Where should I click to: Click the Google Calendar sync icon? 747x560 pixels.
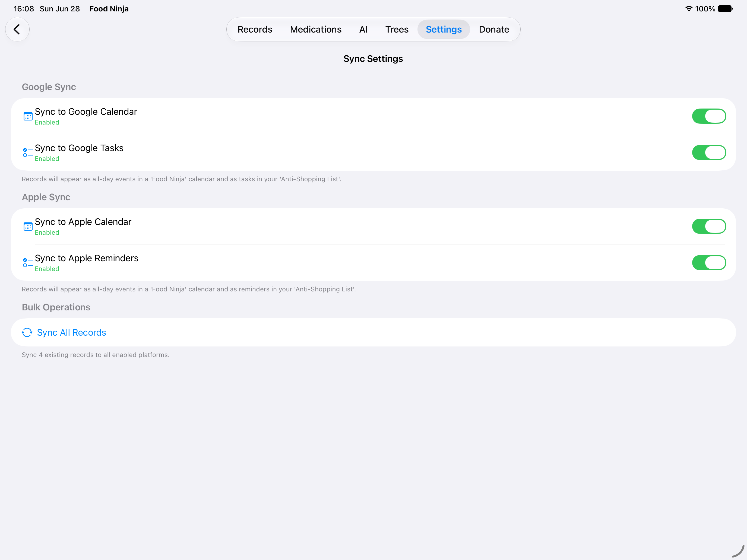click(28, 116)
